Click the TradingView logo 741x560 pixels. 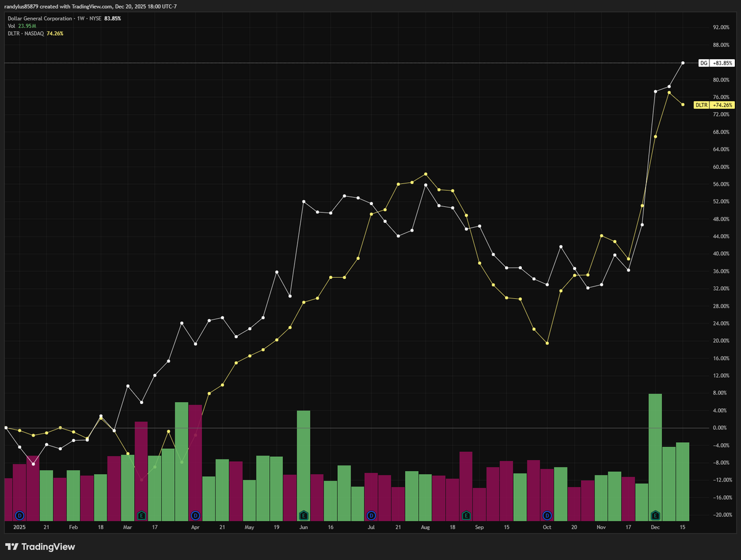pyautogui.click(x=40, y=546)
